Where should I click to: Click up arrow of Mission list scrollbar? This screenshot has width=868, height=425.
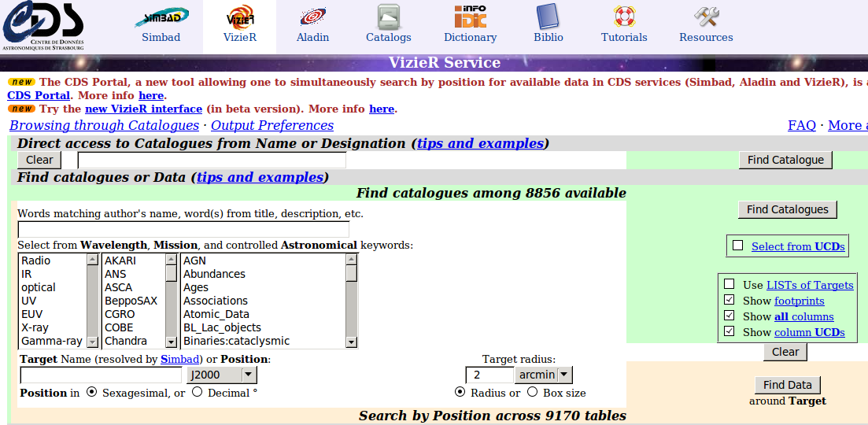click(171, 259)
